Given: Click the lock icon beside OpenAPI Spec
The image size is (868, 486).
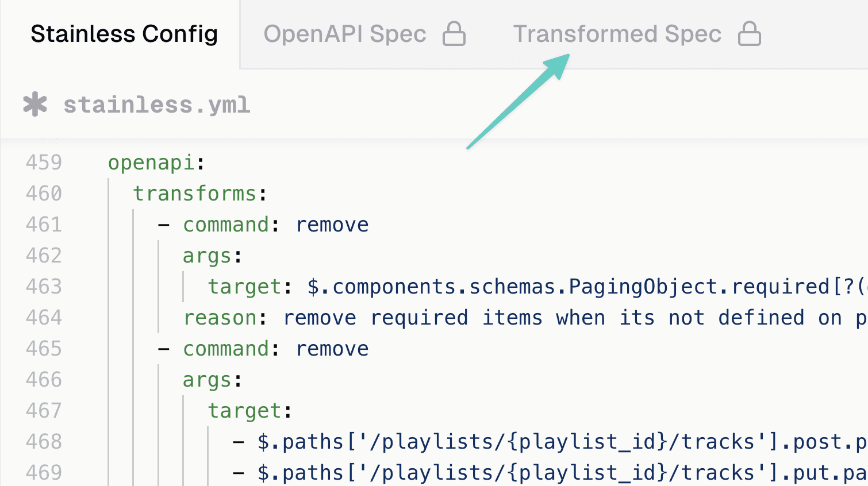Looking at the screenshot, I should pos(454,34).
